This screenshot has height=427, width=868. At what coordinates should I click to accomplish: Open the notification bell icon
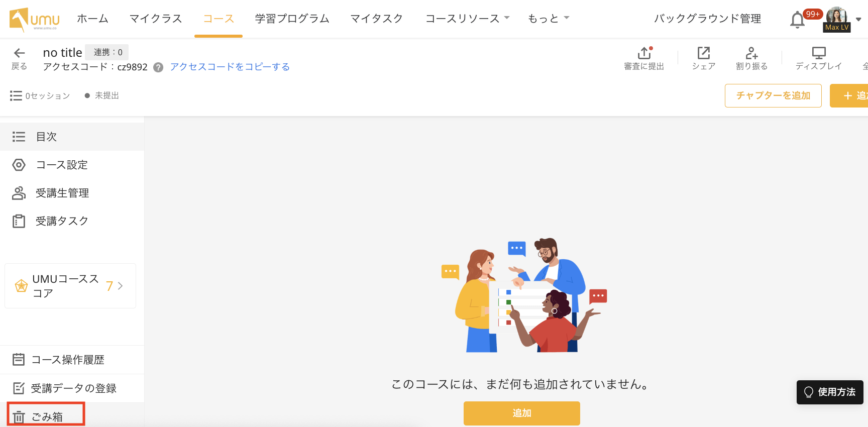[797, 20]
